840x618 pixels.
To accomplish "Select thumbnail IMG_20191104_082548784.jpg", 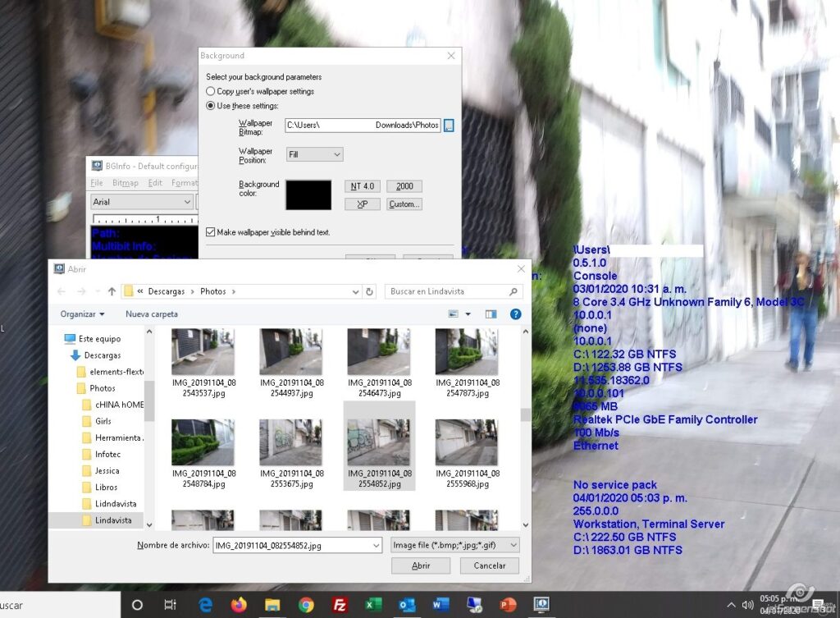I will [x=203, y=454].
